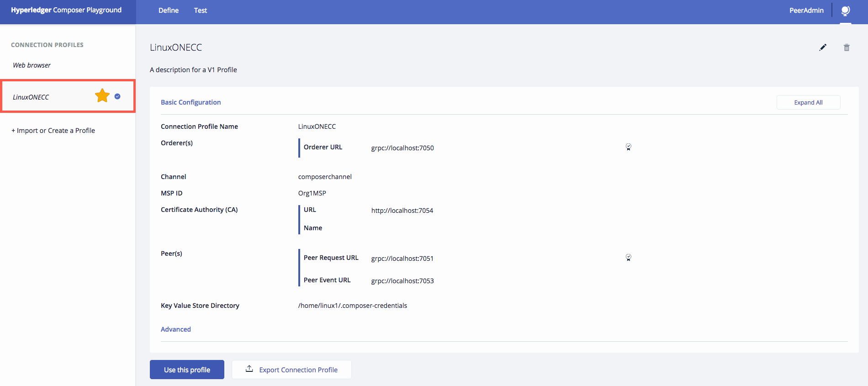Open the Define tab

[169, 11]
